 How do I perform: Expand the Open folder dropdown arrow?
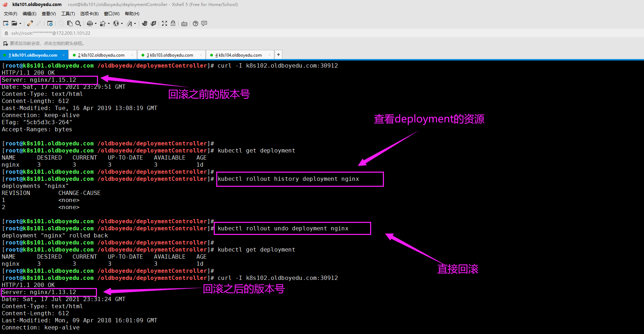tap(20, 24)
